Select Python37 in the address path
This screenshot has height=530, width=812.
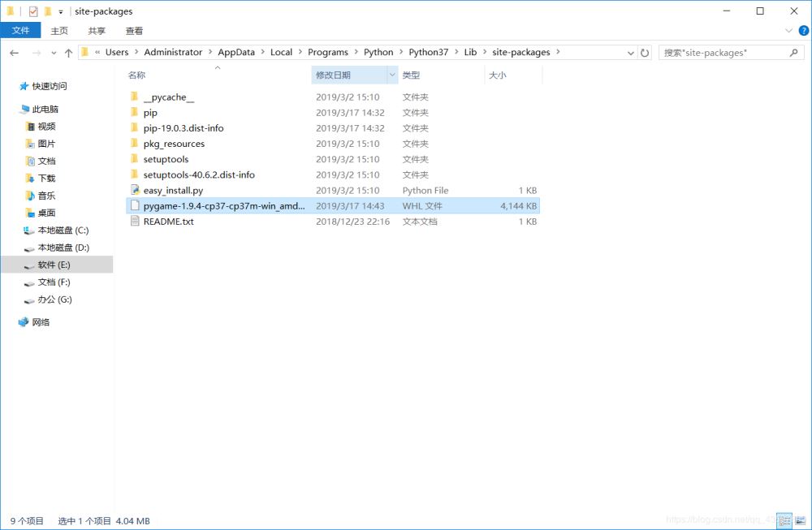[428, 52]
